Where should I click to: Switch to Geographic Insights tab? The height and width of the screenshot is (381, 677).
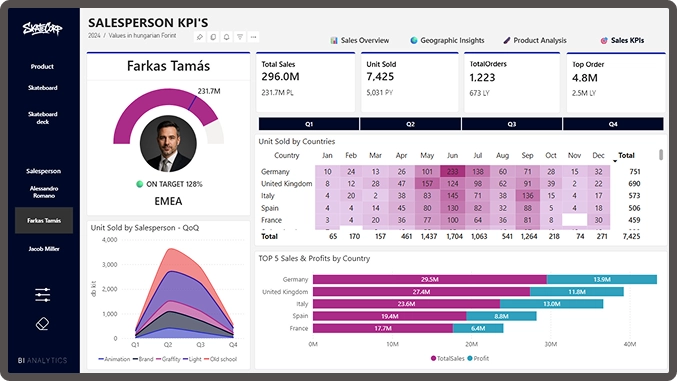coord(447,40)
